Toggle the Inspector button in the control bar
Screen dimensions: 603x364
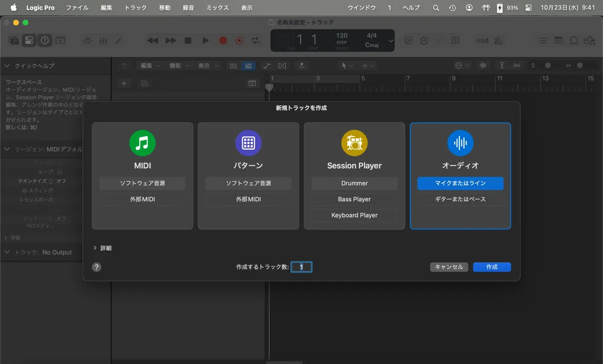(29, 41)
